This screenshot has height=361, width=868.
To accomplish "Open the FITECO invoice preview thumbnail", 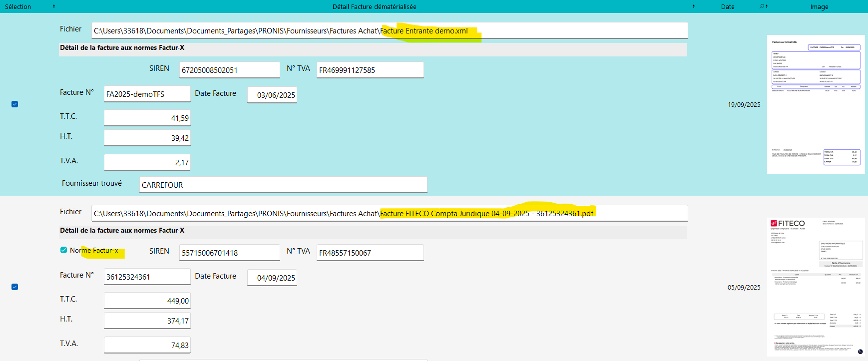I will (x=816, y=287).
